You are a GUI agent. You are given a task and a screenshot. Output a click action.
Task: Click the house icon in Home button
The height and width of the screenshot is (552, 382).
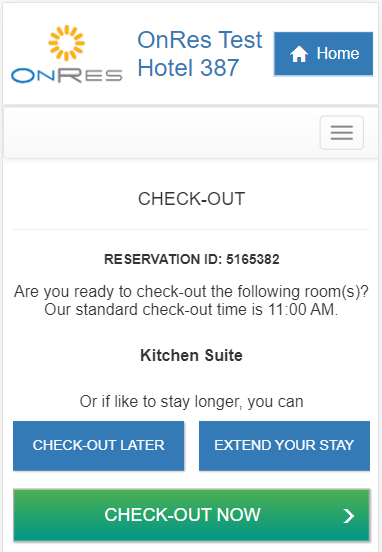(x=299, y=54)
